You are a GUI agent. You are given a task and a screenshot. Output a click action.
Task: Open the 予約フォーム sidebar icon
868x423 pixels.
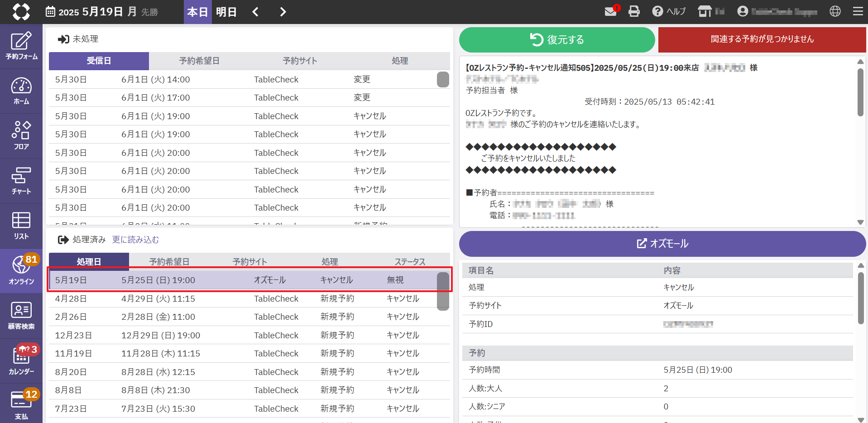tap(21, 46)
